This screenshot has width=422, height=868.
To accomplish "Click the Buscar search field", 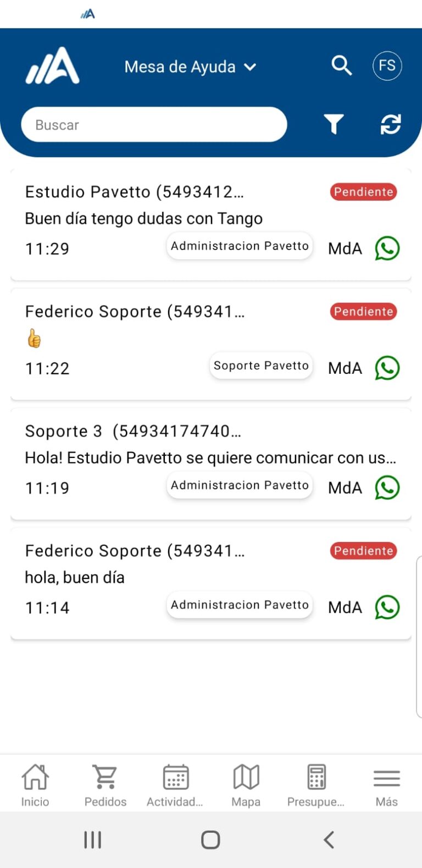I will [154, 125].
